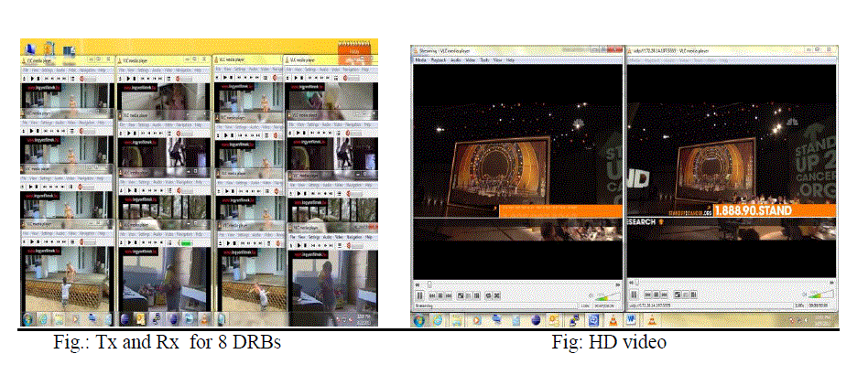The image size is (868, 386).
Task: Open Internet Explorer from the right taskbar
Action: coord(439,320)
